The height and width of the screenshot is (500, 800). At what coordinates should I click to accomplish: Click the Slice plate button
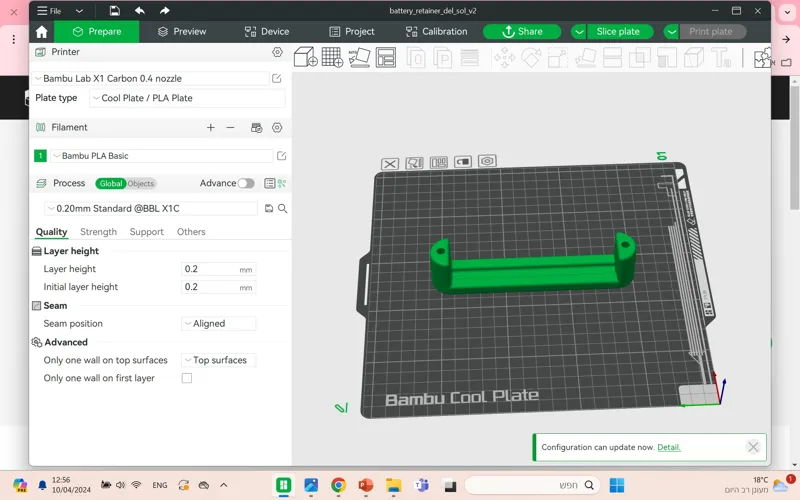point(620,32)
